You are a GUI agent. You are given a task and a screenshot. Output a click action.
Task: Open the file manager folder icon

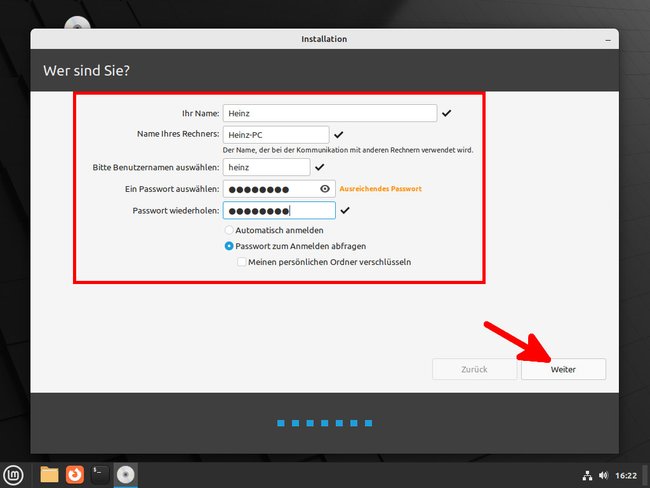(49, 475)
